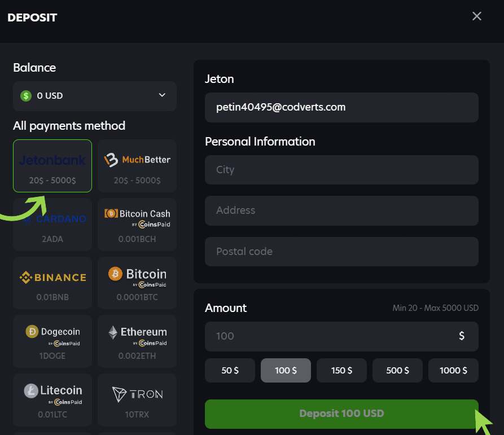The image size is (504, 435).
Task: Pick Dogecoin payment option
Action: 52,342
